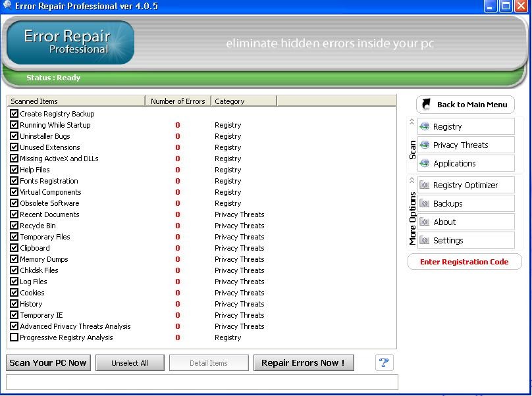Uncheck Advanced Privacy Threats Analysis
Viewport: 532px width, 396px height.
(14, 326)
